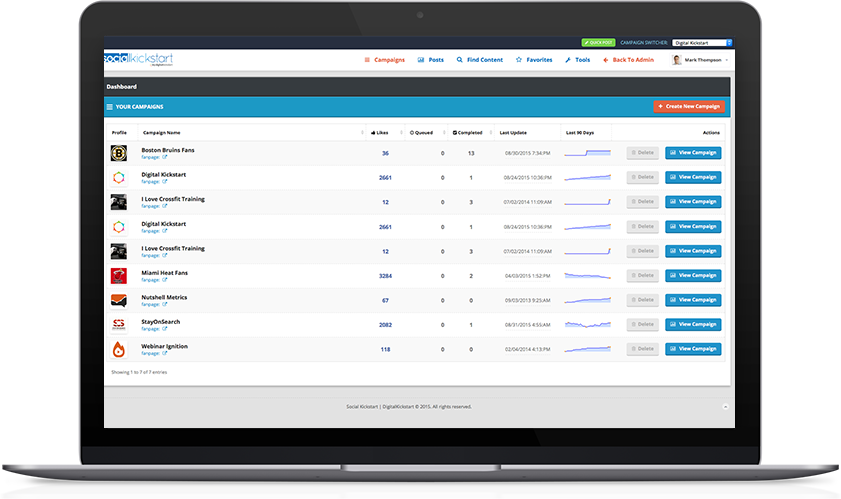Click 'Showing 1 to 7 of 7 entries' text
Viewport: 841px width, 499px height.
tap(139, 372)
